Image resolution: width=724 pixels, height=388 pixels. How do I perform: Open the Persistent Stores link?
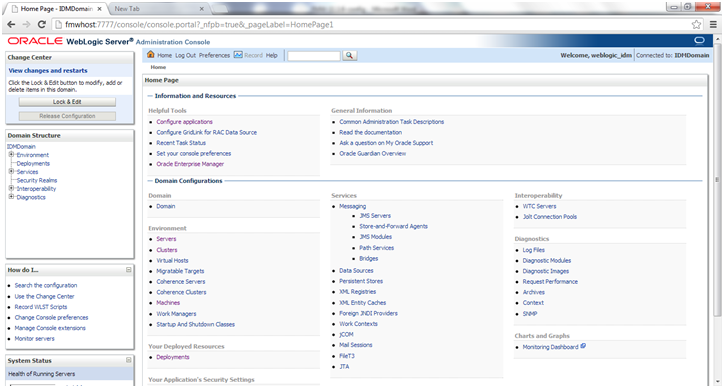361,281
